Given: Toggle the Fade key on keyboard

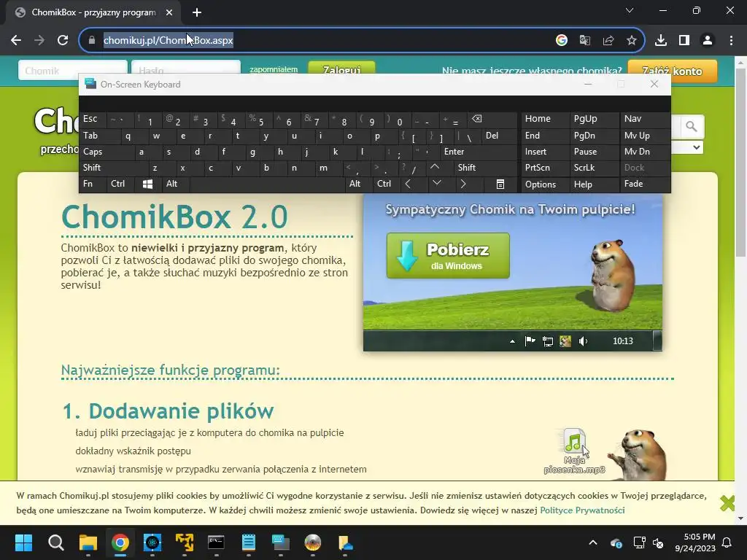Looking at the screenshot, I should coord(644,184).
